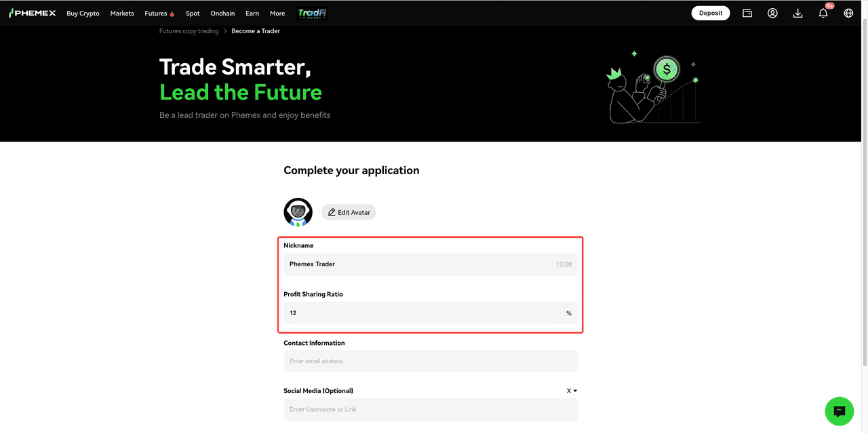
Task: Click the Deposit button
Action: tap(711, 13)
